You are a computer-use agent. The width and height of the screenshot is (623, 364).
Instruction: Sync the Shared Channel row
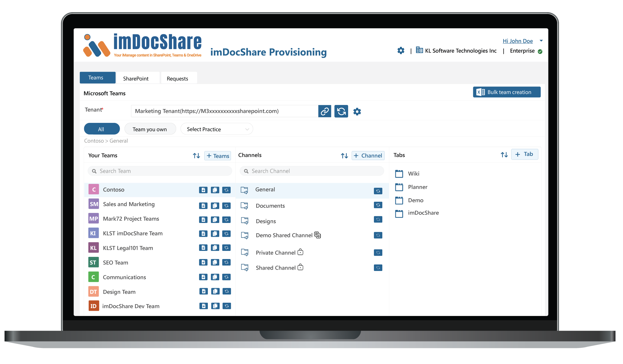click(378, 268)
